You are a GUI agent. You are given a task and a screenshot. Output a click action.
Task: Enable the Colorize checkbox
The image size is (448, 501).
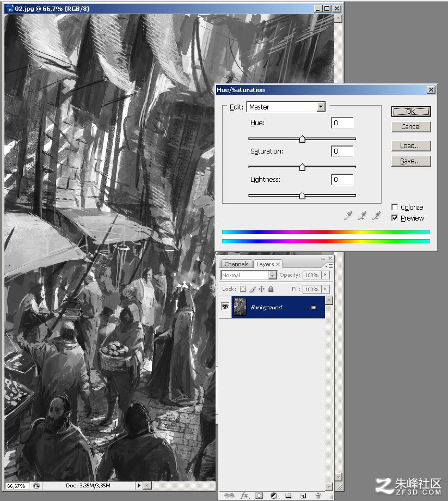coord(395,207)
